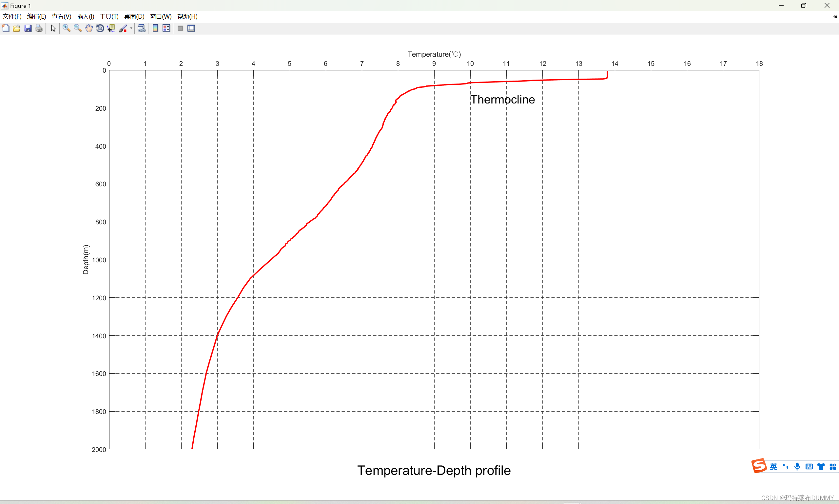Click the Link Plot toolbar button
Image resolution: width=839 pixels, height=504 pixels.
[x=141, y=28]
